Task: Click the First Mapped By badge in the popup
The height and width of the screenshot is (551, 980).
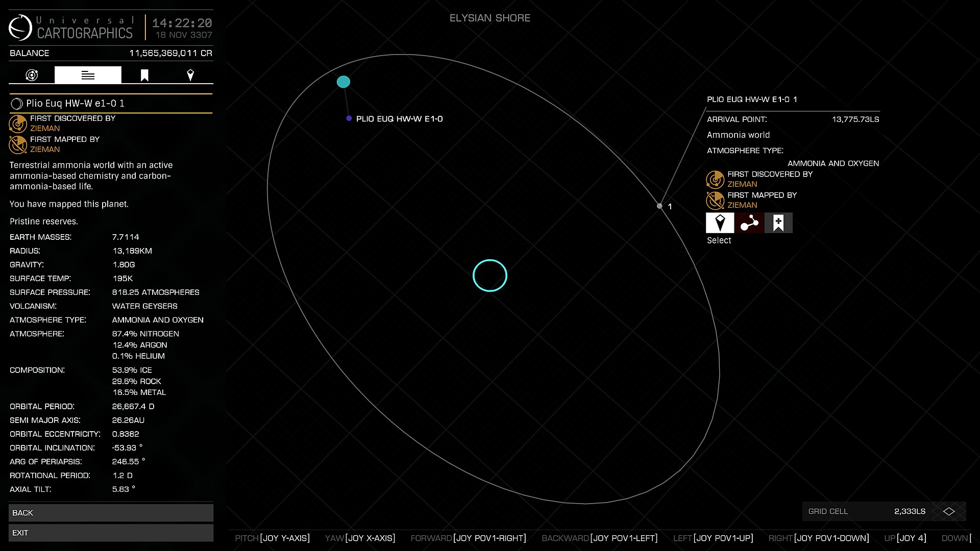Action: 715,201
